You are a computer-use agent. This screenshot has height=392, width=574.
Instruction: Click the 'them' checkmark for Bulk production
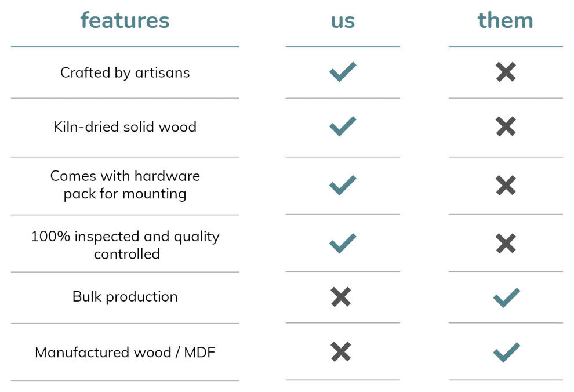507,297
